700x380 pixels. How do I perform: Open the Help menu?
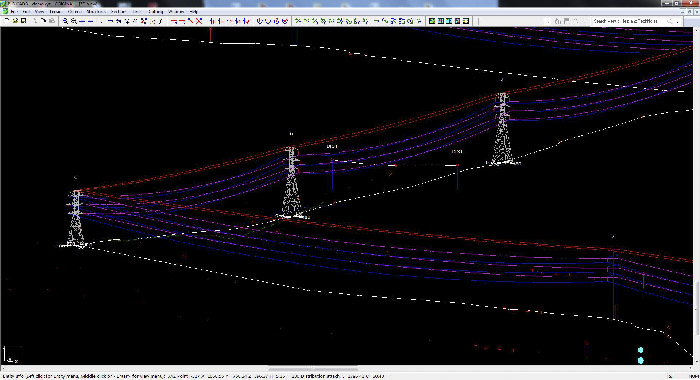193,12
